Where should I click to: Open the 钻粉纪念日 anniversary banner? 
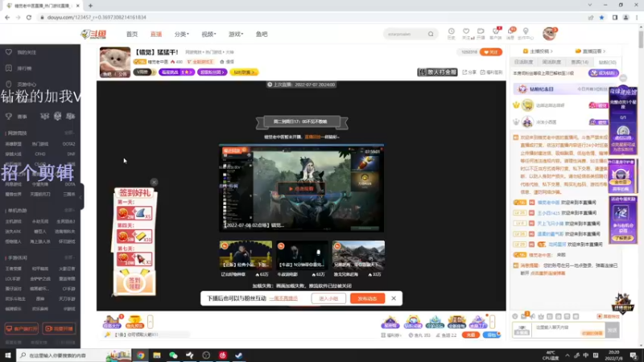click(560, 89)
